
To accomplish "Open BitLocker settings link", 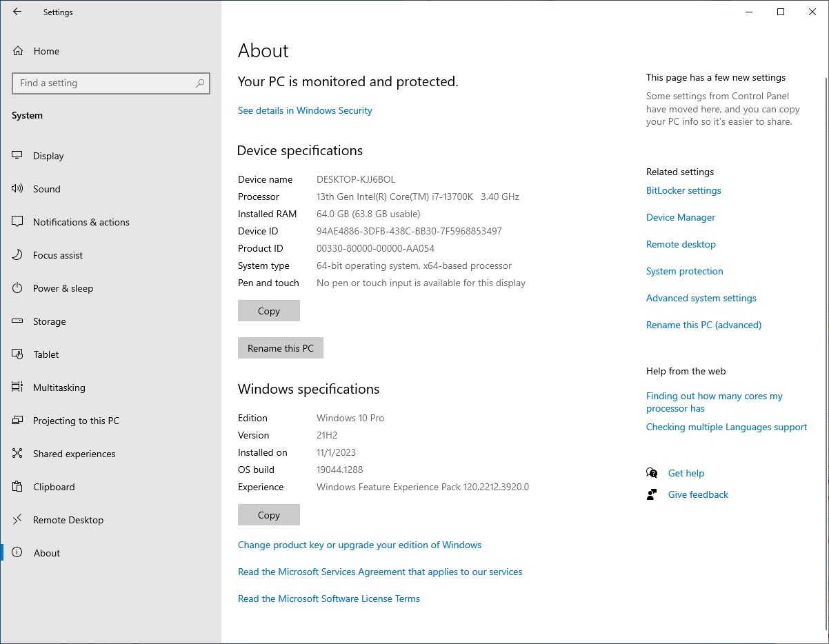I will point(683,190).
